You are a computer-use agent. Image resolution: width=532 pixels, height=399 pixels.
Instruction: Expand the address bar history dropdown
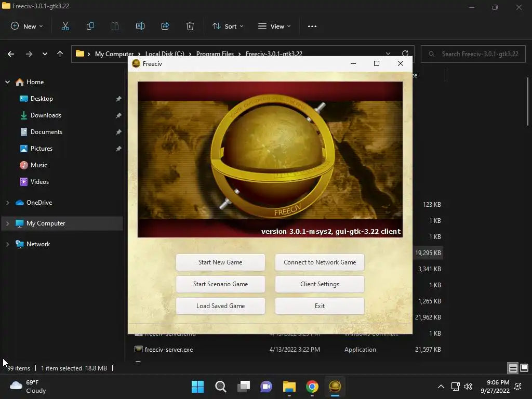coord(388,54)
